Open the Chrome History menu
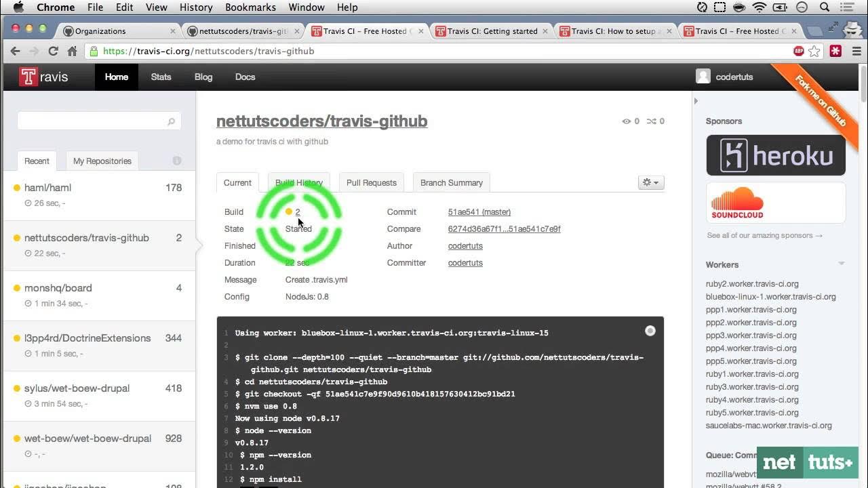 pos(196,7)
